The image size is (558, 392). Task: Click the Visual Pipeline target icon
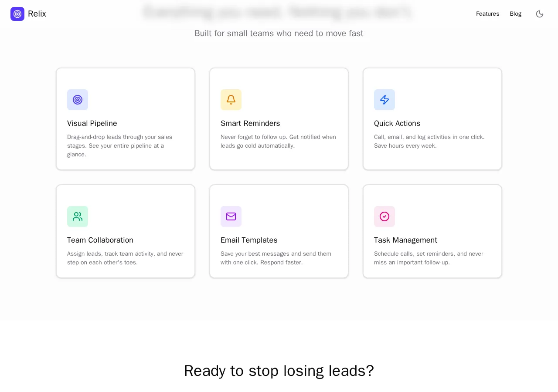pyautogui.click(x=78, y=100)
